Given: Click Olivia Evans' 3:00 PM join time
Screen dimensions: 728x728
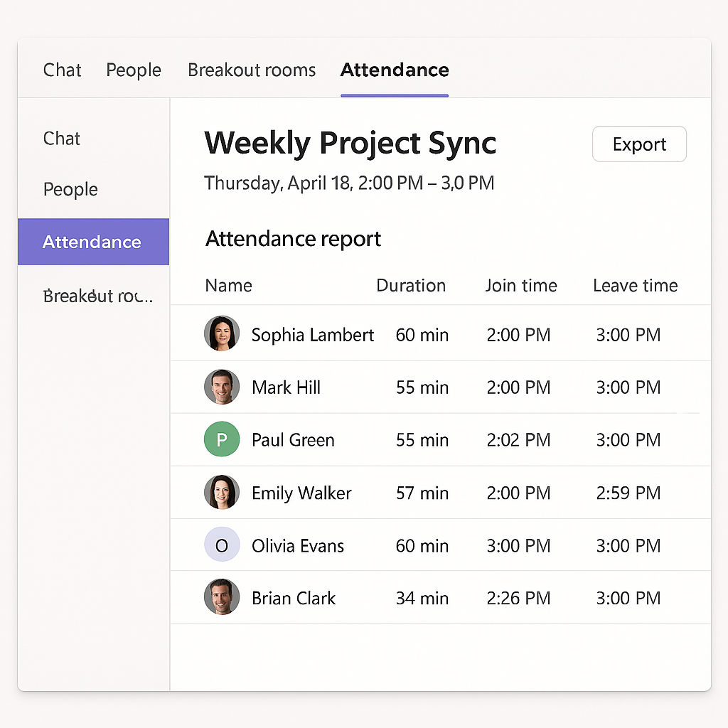Looking at the screenshot, I should [518, 545].
